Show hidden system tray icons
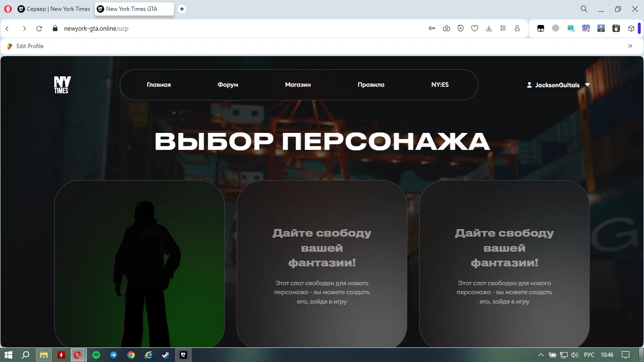 coord(541,355)
